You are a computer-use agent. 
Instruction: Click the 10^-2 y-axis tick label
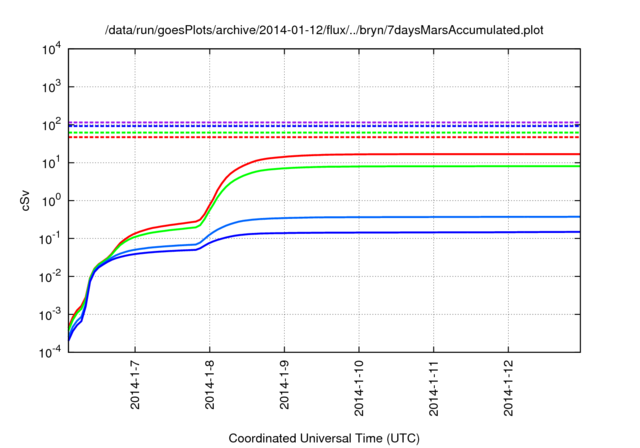tap(51, 277)
